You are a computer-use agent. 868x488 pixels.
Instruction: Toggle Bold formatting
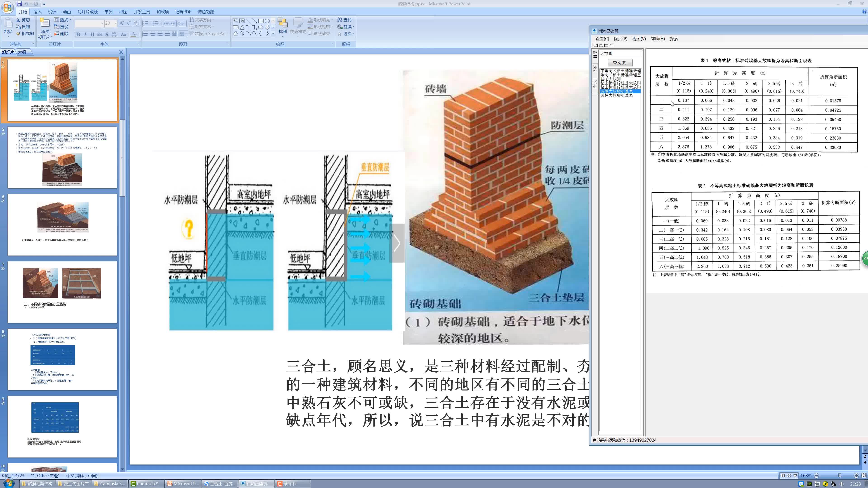78,34
